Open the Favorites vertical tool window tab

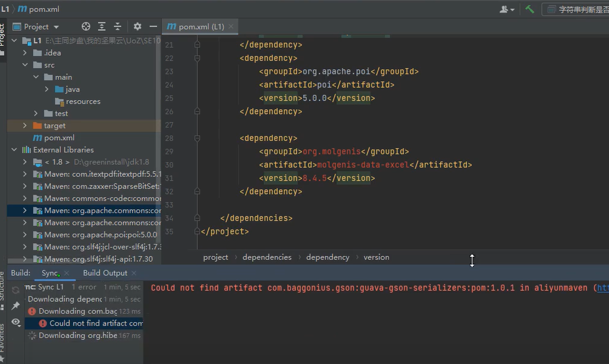[x=2, y=342]
